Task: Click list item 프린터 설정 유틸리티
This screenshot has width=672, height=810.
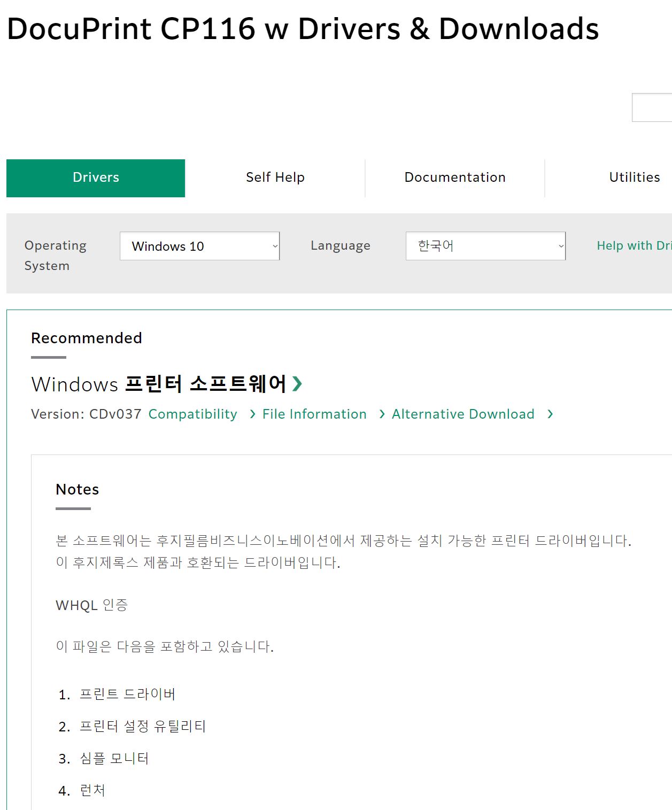Action: [143, 726]
